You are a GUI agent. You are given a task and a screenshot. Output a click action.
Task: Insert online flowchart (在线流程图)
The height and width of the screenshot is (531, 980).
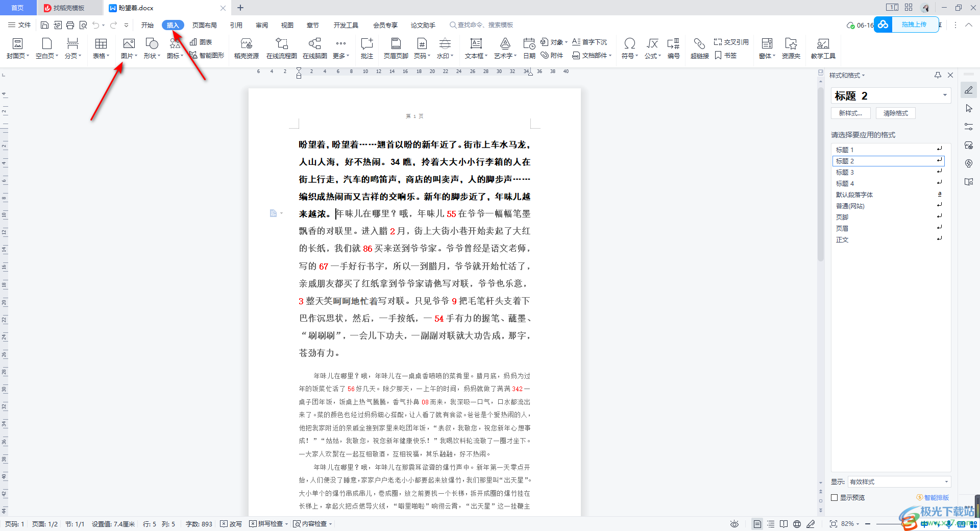[x=282, y=49]
